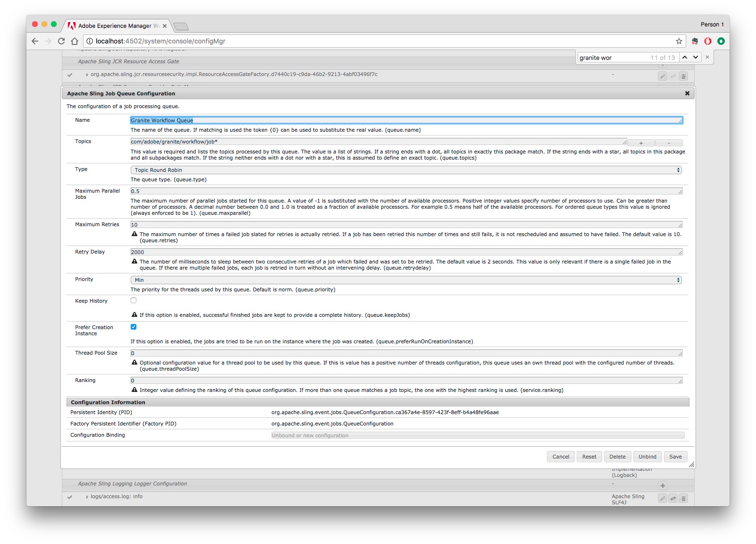Click the browser forward arrow
The image size is (756, 544).
point(48,41)
